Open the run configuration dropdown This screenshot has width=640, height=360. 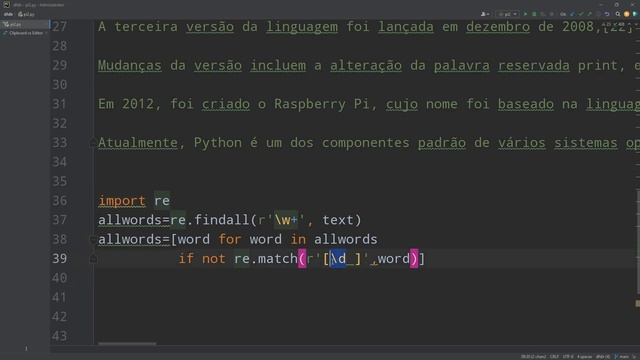click(507, 14)
